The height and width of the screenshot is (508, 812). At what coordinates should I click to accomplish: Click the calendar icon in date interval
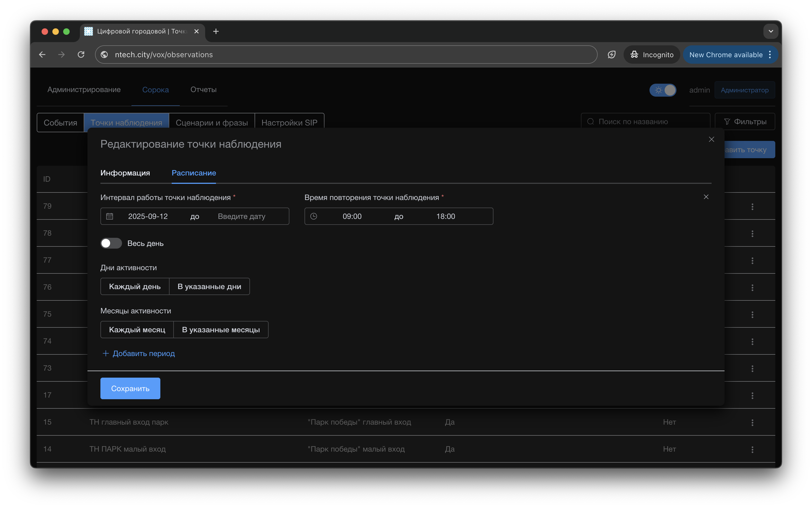(x=110, y=216)
